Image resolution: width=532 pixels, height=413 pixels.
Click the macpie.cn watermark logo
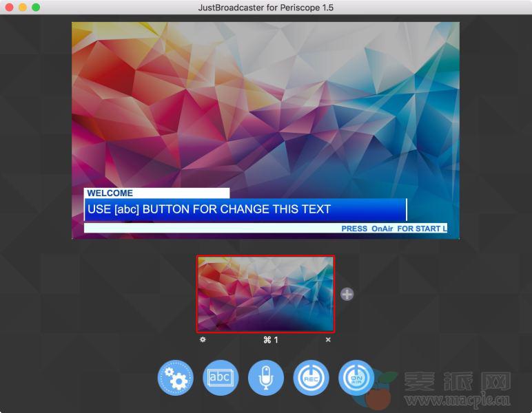click(x=448, y=390)
